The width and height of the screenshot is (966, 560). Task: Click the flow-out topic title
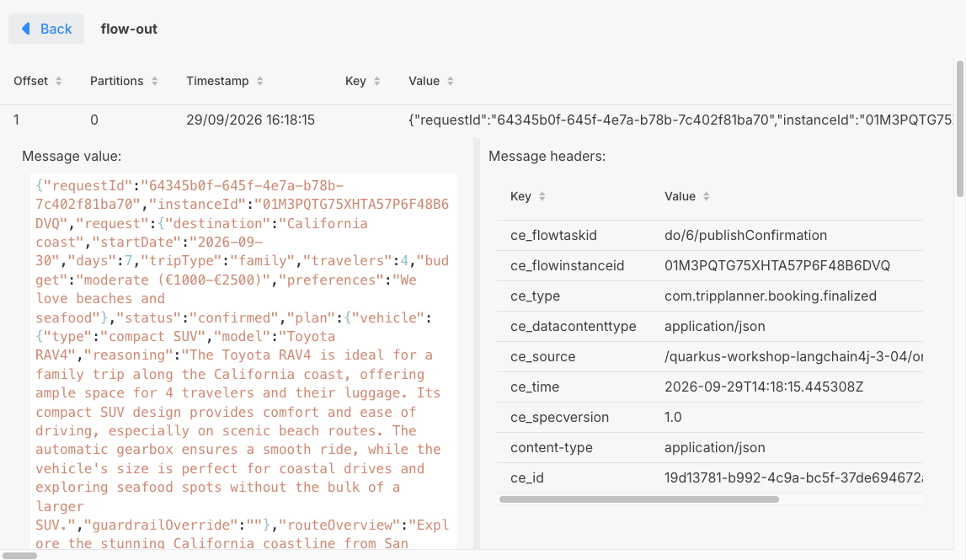pos(129,29)
